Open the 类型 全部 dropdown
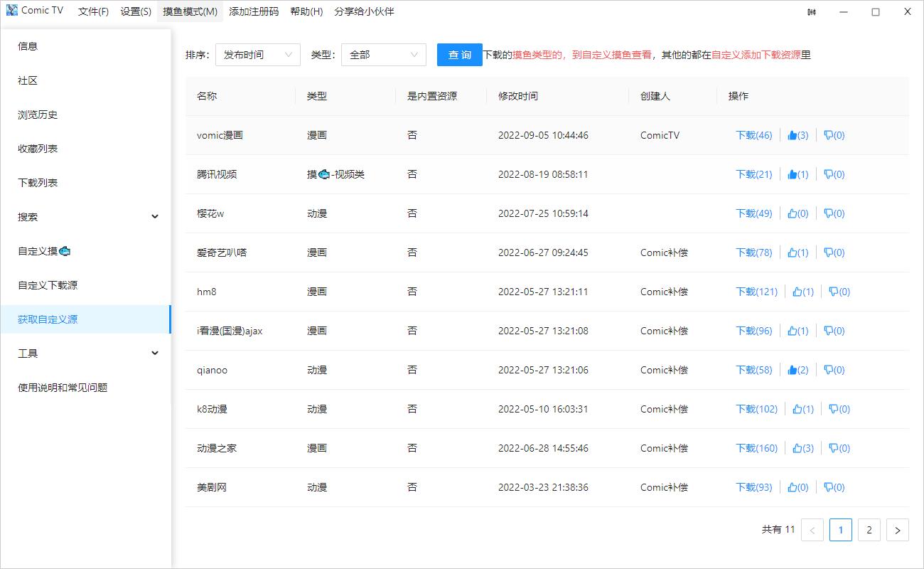 (x=383, y=55)
